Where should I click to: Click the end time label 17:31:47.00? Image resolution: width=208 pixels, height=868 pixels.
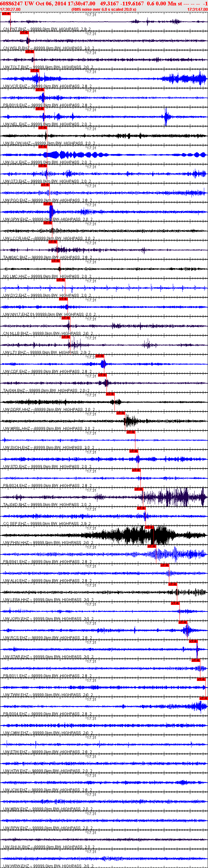pos(198,10)
